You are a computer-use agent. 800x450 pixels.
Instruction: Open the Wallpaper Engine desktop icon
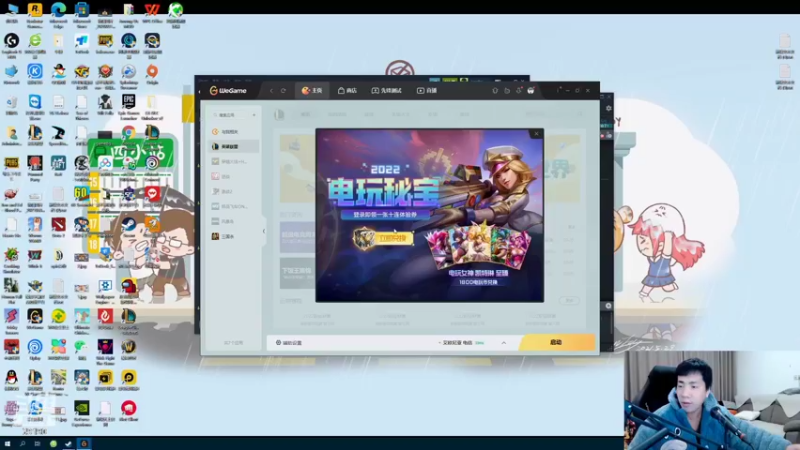[105, 290]
